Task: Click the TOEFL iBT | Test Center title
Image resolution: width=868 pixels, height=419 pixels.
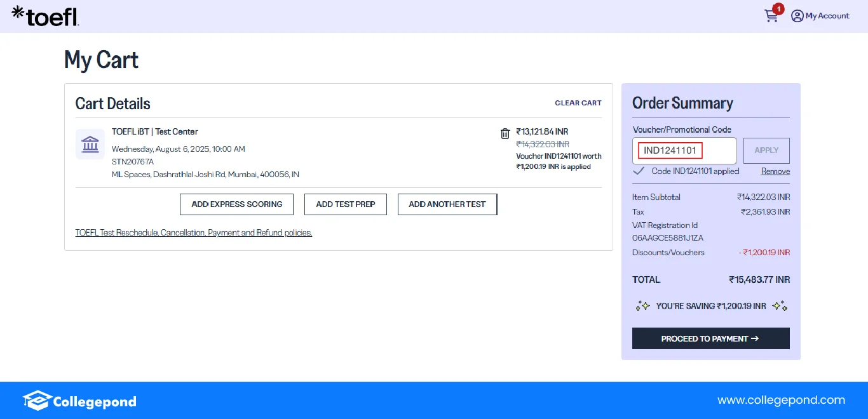Action: point(155,132)
